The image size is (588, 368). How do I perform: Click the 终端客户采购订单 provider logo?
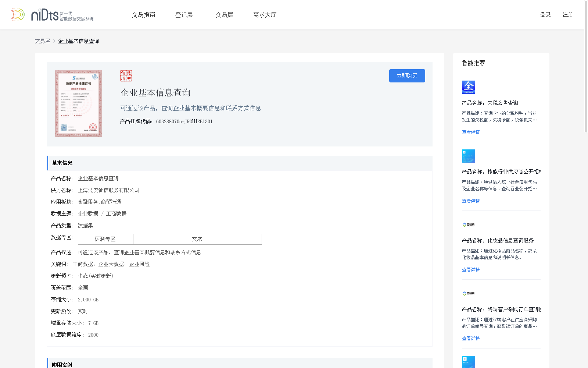click(469, 293)
